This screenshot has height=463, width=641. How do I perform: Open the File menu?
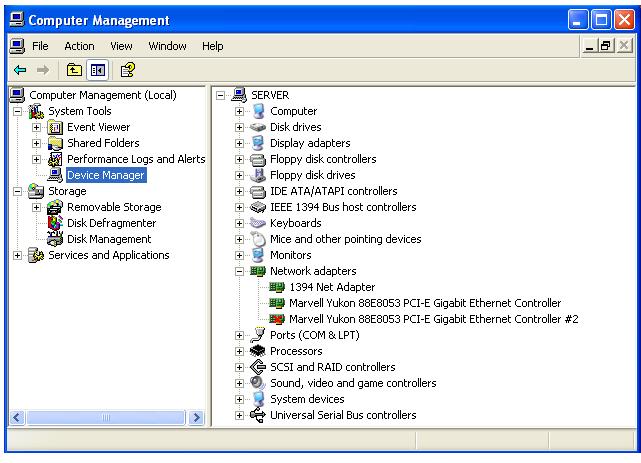(40, 46)
